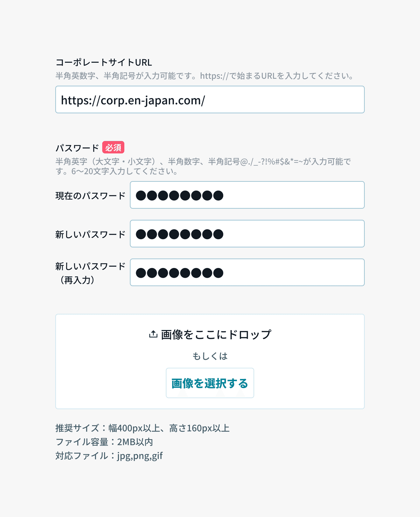Click the パスワード section label

pyautogui.click(x=77, y=148)
